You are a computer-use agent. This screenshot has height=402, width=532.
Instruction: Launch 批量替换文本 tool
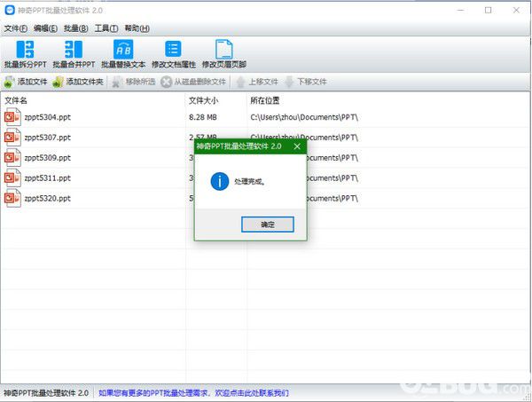(x=123, y=54)
